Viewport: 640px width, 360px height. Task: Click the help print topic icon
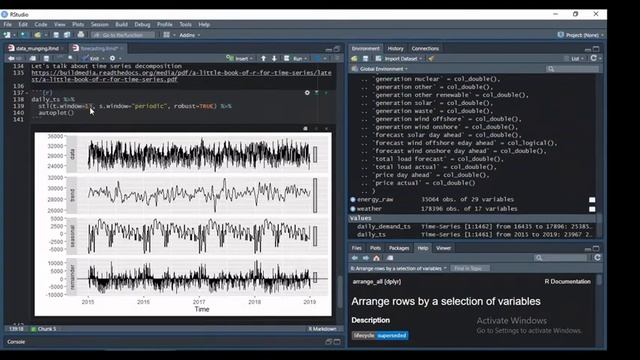click(x=390, y=258)
